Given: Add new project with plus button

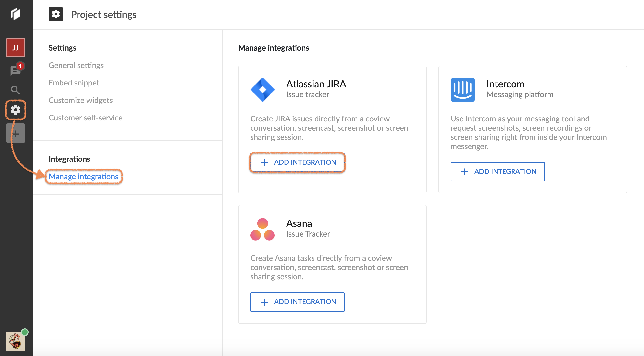Looking at the screenshot, I should (x=16, y=134).
